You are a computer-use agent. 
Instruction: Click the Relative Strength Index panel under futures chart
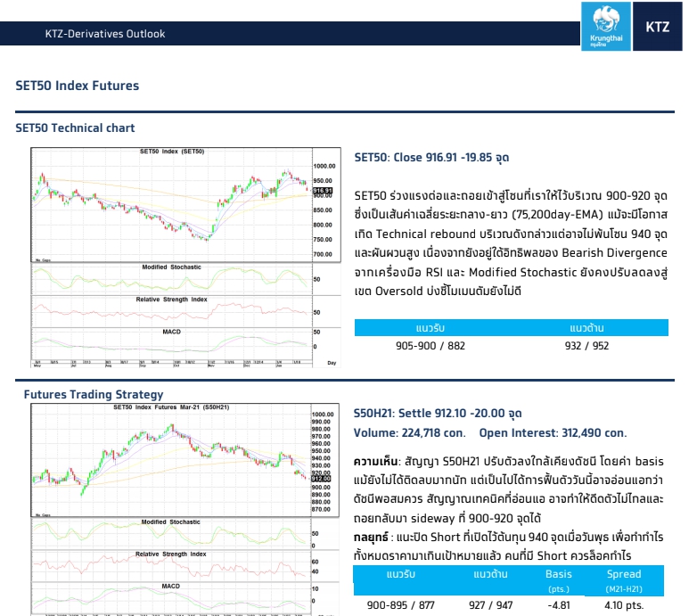171,566
